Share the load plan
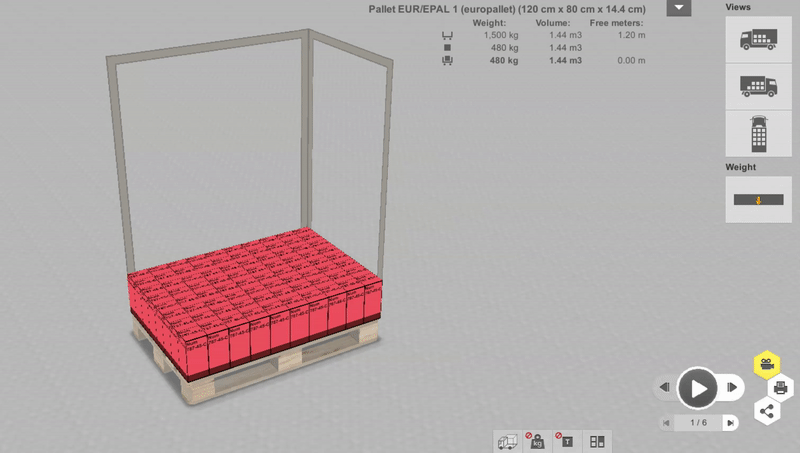Image resolution: width=800 pixels, height=453 pixels. point(767,410)
